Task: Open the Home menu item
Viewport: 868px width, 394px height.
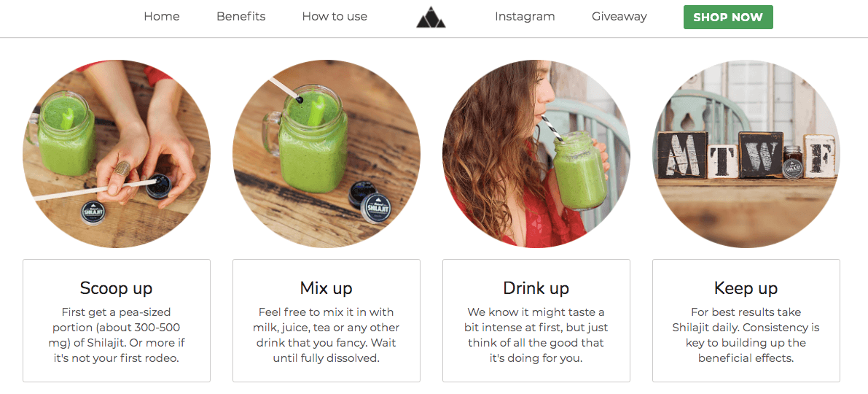Action: [162, 17]
